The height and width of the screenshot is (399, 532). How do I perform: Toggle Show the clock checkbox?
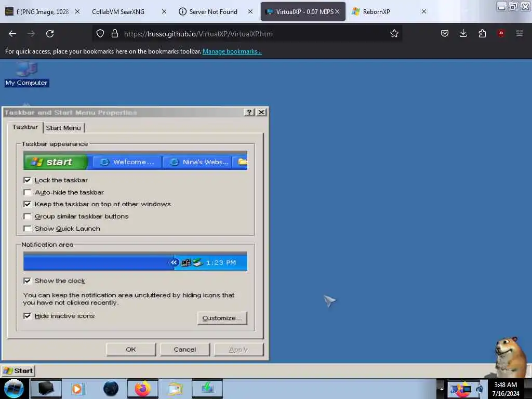27,281
